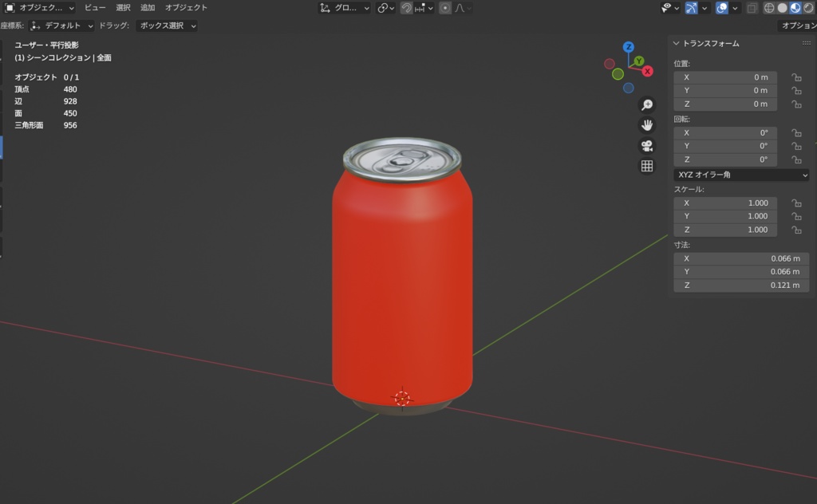The width and height of the screenshot is (817, 504).
Task: Click scale X 1.000 field
Action: (725, 203)
